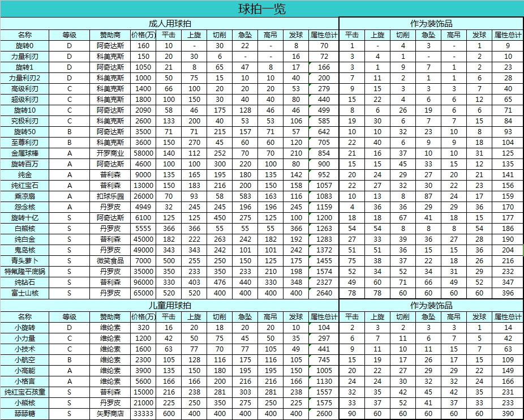Select the 纯金 name cell

click(x=25, y=174)
